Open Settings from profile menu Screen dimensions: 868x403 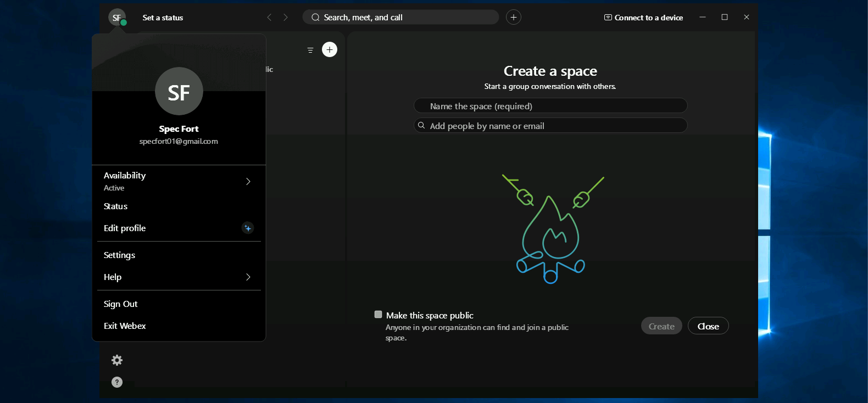(x=119, y=255)
